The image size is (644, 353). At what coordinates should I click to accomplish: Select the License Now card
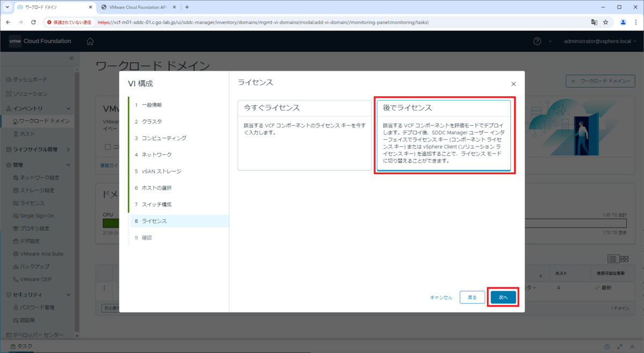coord(304,135)
